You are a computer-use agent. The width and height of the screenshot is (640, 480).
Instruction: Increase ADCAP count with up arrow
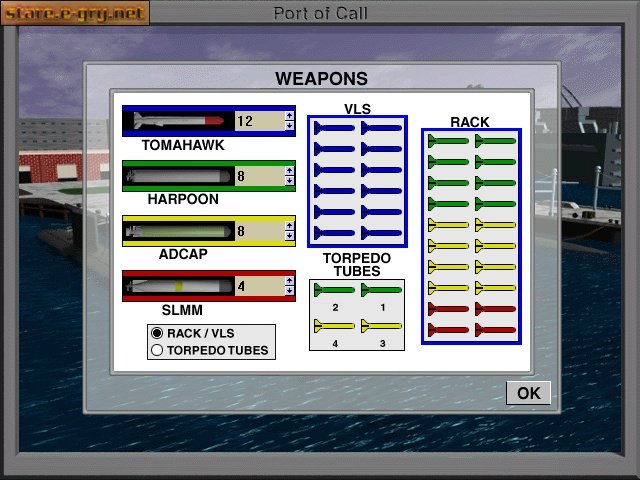[289, 226]
